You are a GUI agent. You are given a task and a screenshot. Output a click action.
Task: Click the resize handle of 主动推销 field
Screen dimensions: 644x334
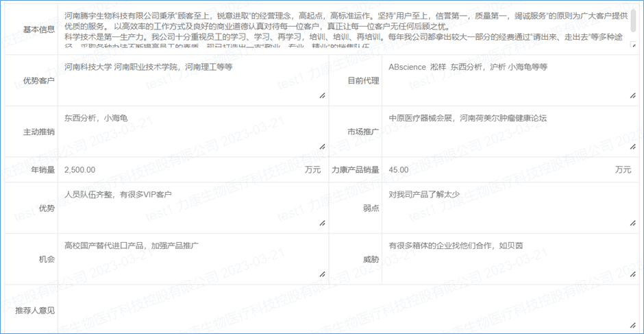tap(322, 146)
